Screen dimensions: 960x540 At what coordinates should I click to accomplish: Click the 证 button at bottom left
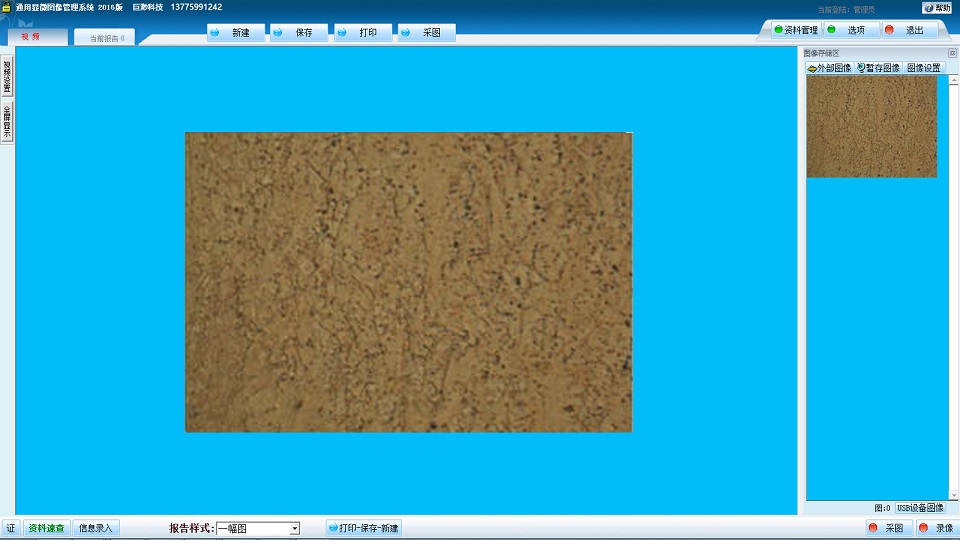coord(11,528)
